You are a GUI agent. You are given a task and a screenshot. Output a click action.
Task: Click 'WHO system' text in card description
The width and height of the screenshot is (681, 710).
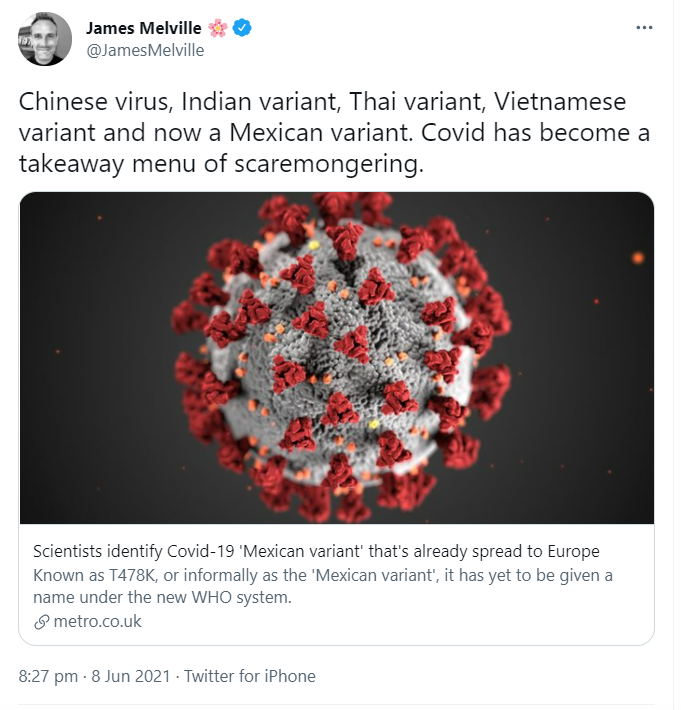241,598
